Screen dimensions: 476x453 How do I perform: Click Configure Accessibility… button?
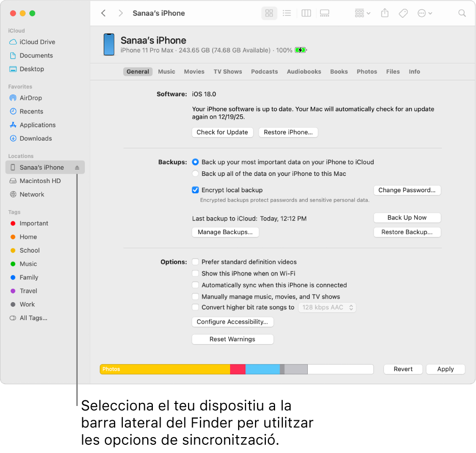[x=233, y=322]
